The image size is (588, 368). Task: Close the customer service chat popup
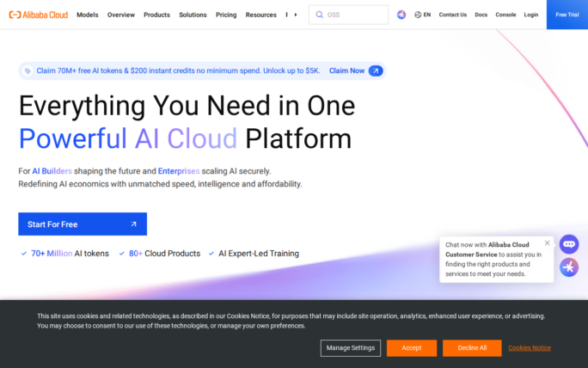click(547, 242)
